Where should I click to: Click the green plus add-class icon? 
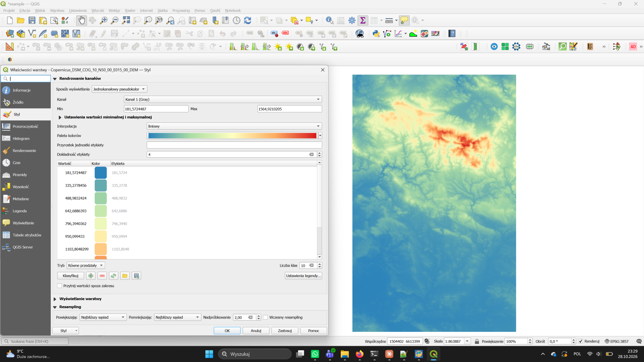91,276
